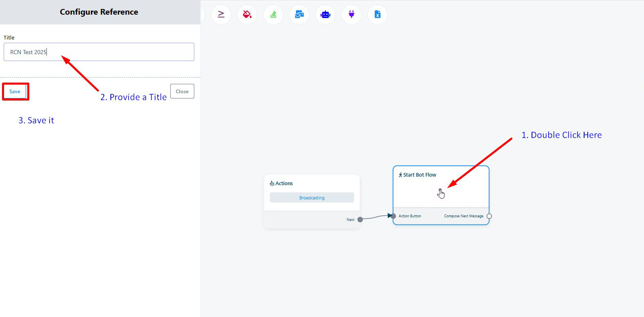This screenshot has width=644, height=317.
Task: Select the Broadcasting item in Actions node
Action: 312,198
